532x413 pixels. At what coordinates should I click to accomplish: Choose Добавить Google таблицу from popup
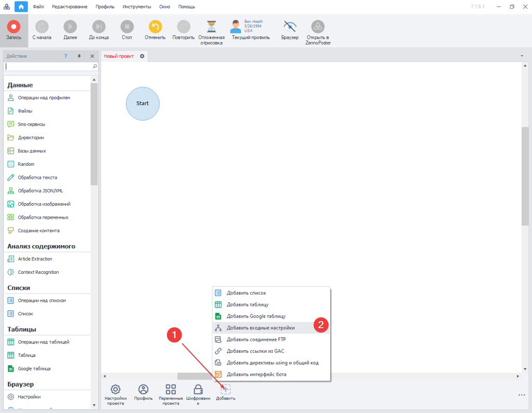coord(256,316)
